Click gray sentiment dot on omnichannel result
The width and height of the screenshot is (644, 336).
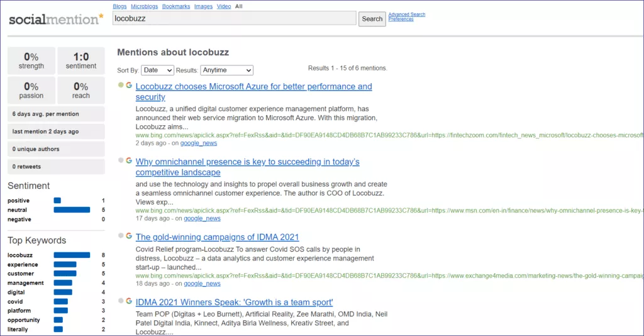click(x=121, y=160)
